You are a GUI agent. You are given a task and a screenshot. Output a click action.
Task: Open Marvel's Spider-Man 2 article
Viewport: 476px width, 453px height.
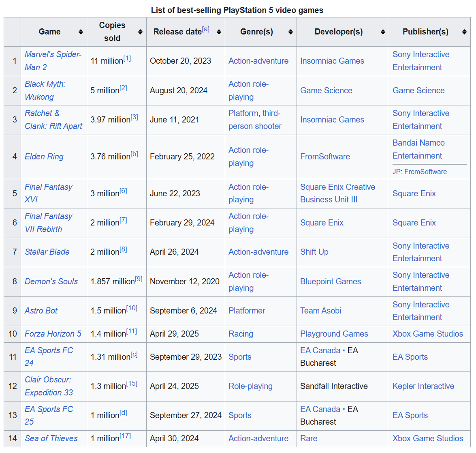[x=53, y=61]
